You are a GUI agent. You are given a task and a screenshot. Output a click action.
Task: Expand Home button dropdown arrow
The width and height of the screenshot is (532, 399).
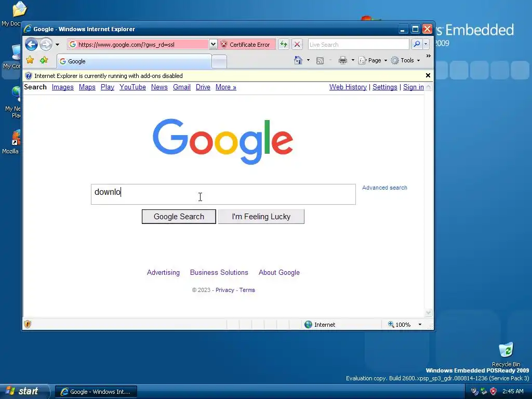(x=308, y=60)
